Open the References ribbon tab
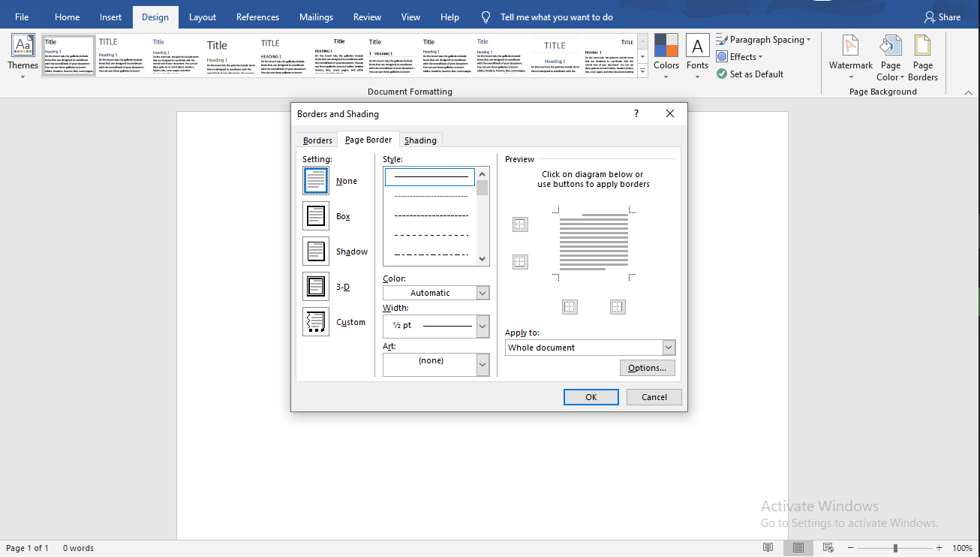This screenshot has height=557, width=980. tap(257, 17)
